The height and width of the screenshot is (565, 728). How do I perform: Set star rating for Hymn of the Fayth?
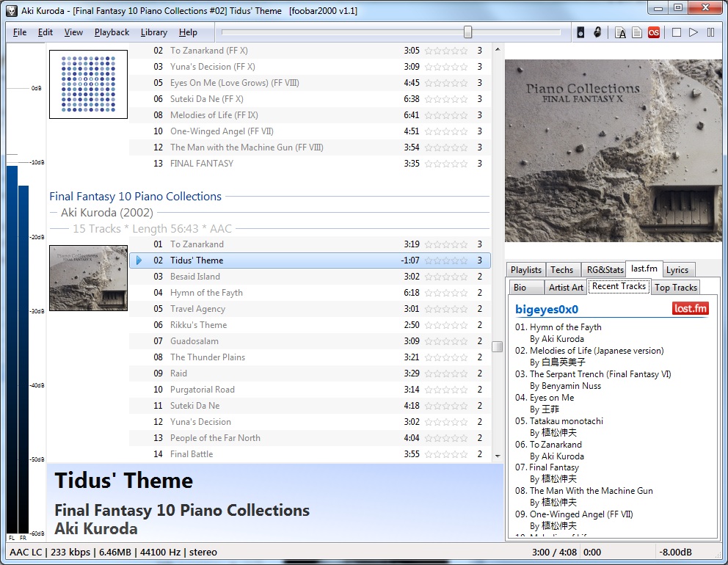tap(445, 293)
